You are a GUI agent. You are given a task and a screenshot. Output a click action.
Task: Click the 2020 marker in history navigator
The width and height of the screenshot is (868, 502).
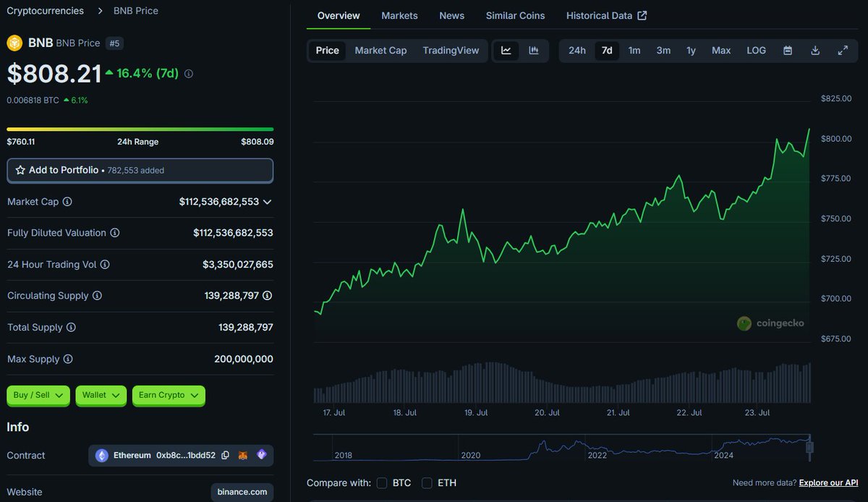tap(470, 456)
